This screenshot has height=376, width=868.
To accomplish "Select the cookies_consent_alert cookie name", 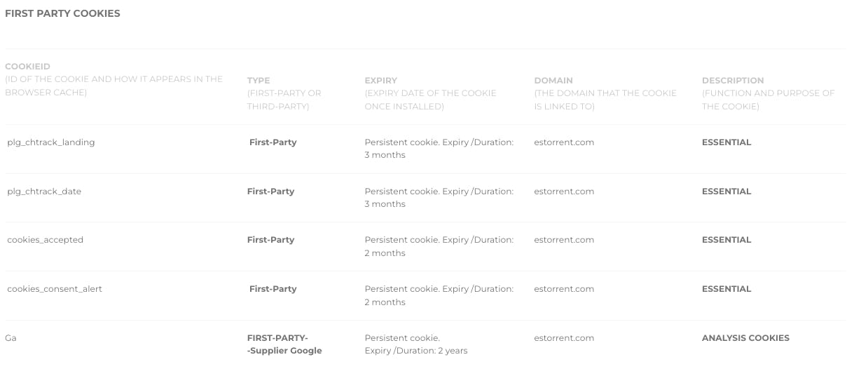I will tap(55, 289).
